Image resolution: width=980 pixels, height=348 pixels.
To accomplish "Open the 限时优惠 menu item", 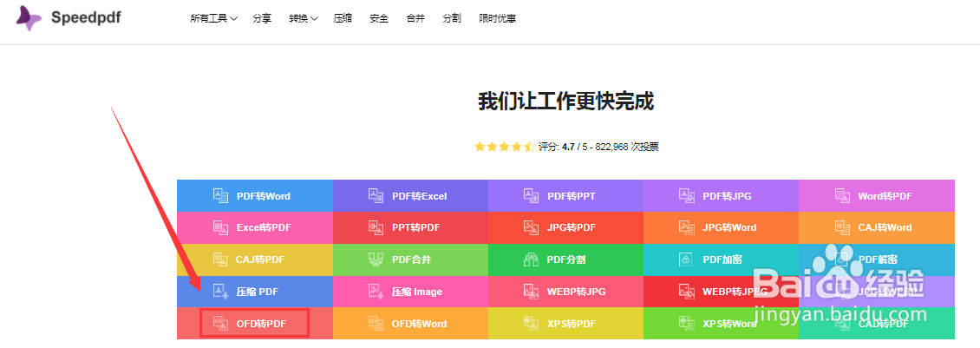I will point(498,18).
